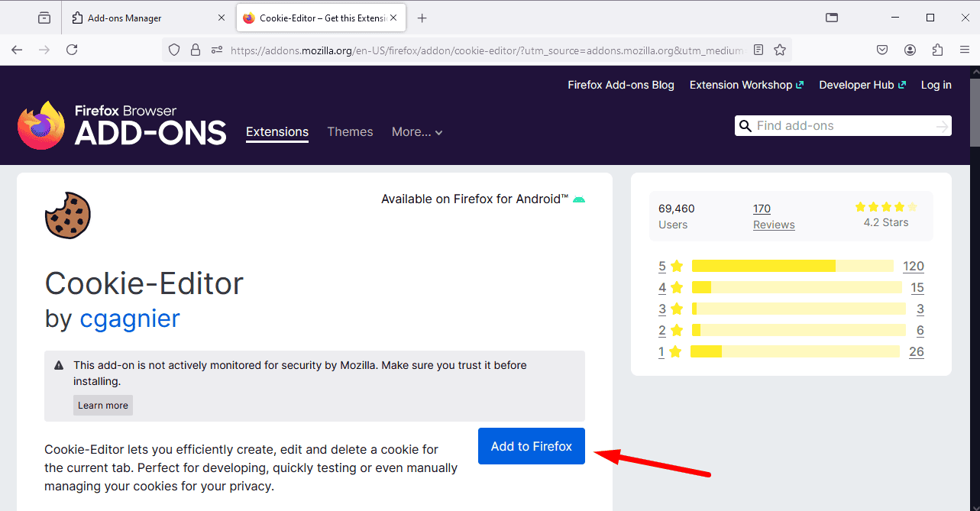The height and width of the screenshot is (511, 980).
Task: Open the Extensions puzzle-piece toolbar icon
Action: [937, 50]
